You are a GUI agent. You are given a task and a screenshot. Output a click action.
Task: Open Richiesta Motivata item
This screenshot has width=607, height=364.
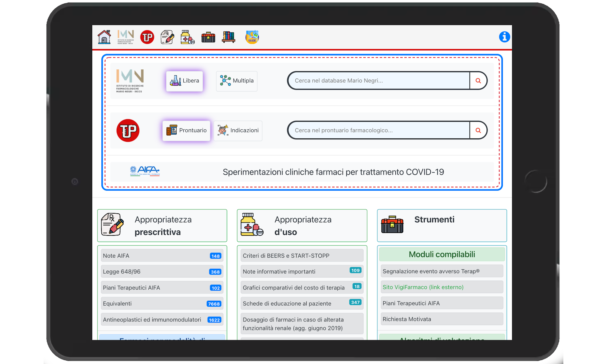point(442,319)
